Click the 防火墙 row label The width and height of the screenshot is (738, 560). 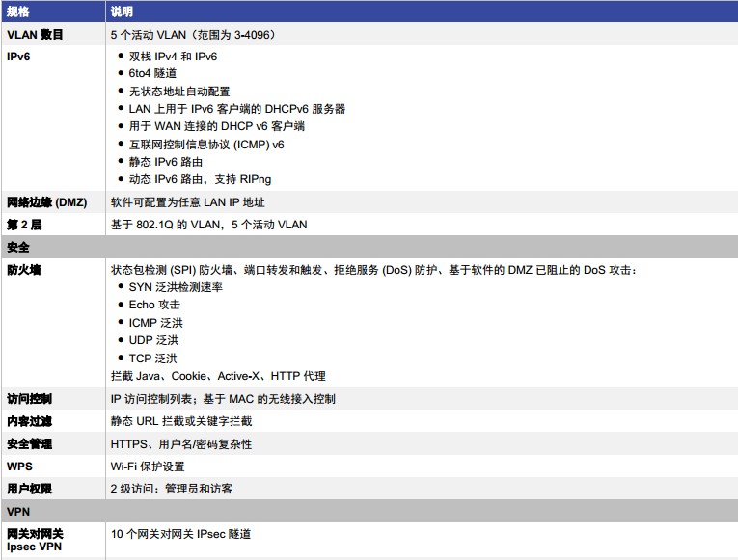pos(24,270)
